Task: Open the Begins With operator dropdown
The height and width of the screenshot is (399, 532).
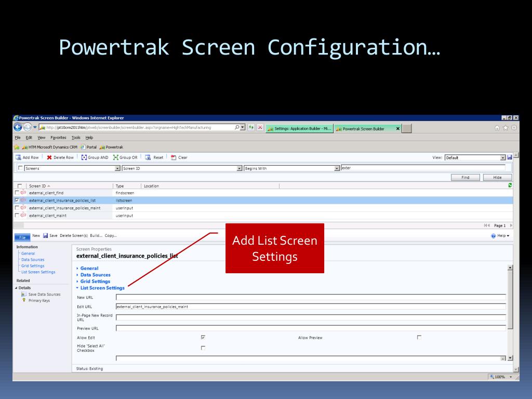Action: pyautogui.click(x=337, y=168)
